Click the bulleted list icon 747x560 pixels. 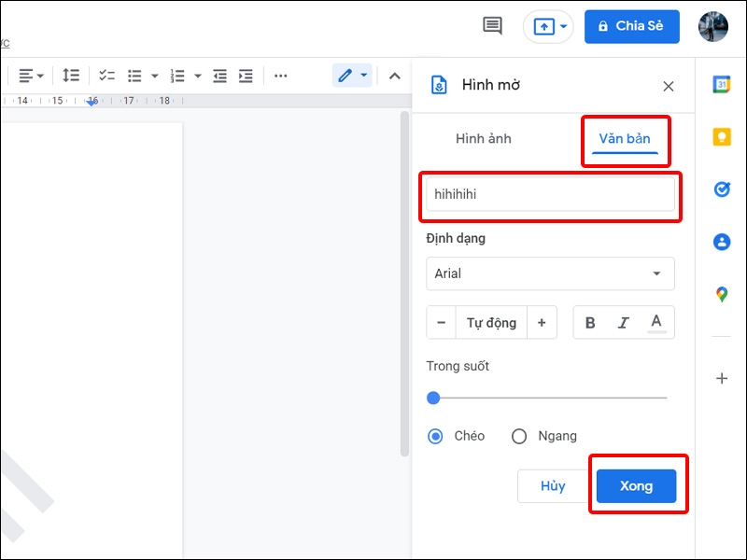point(134,76)
